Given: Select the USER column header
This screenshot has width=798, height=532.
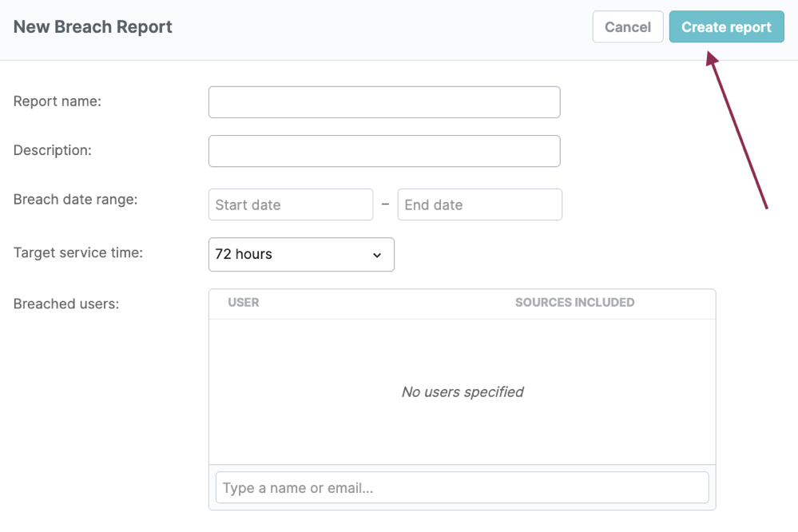Looking at the screenshot, I should point(244,303).
